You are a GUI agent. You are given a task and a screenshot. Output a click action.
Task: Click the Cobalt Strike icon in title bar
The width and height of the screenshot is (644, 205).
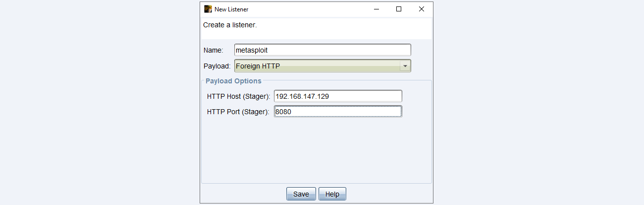coord(208,9)
